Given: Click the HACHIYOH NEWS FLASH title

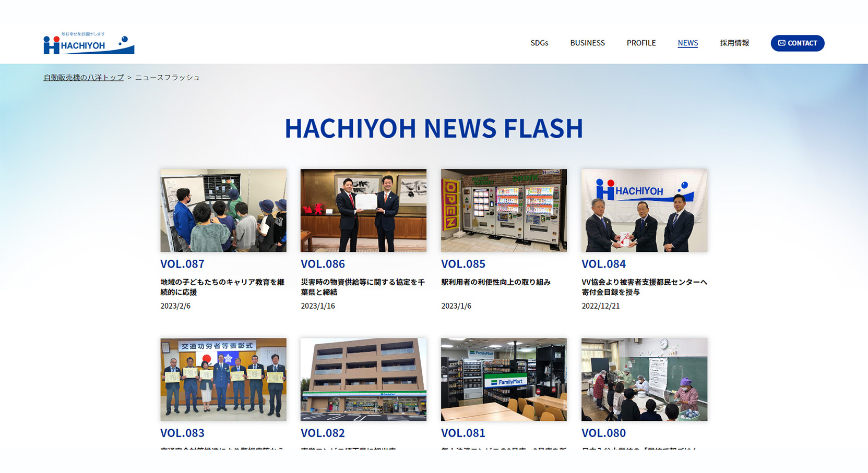Looking at the screenshot, I should click(434, 128).
